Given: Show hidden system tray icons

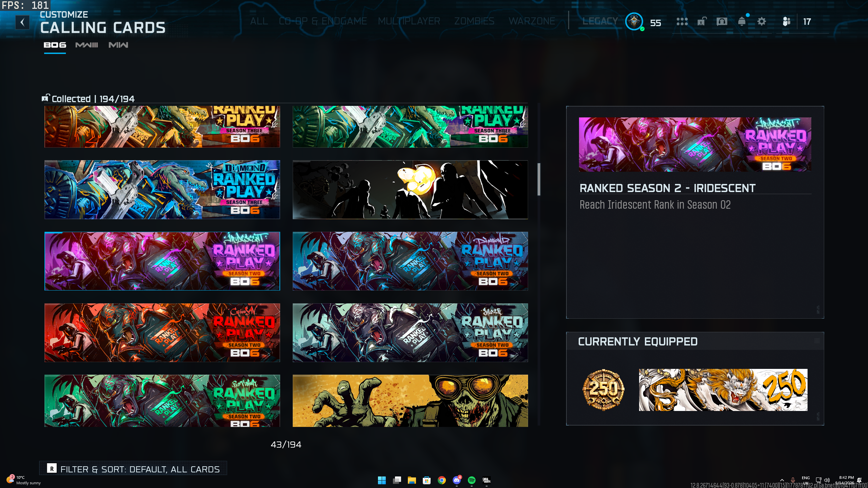Looking at the screenshot, I should 782,480.
